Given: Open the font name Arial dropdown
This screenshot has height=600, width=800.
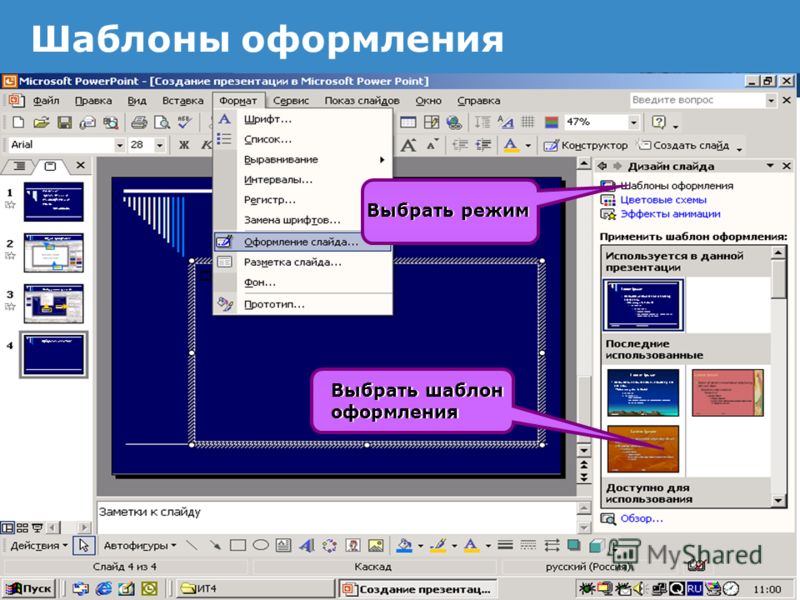Looking at the screenshot, I should [119, 145].
